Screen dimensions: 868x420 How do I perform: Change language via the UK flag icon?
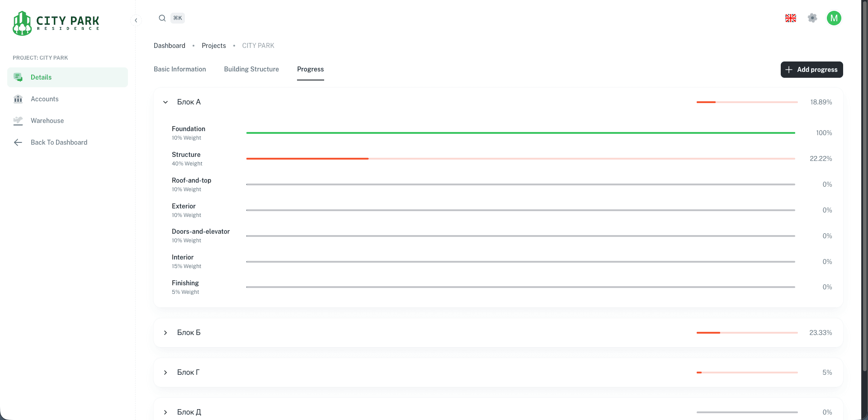[790, 18]
